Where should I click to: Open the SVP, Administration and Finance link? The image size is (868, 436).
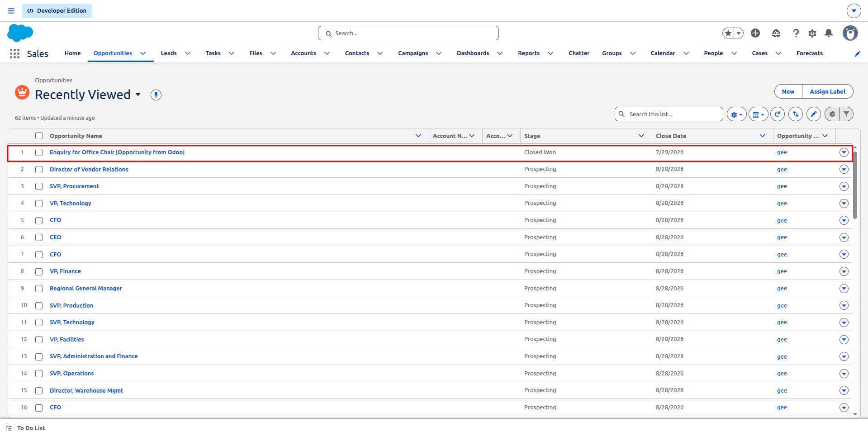pyautogui.click(x=94, y=356)
